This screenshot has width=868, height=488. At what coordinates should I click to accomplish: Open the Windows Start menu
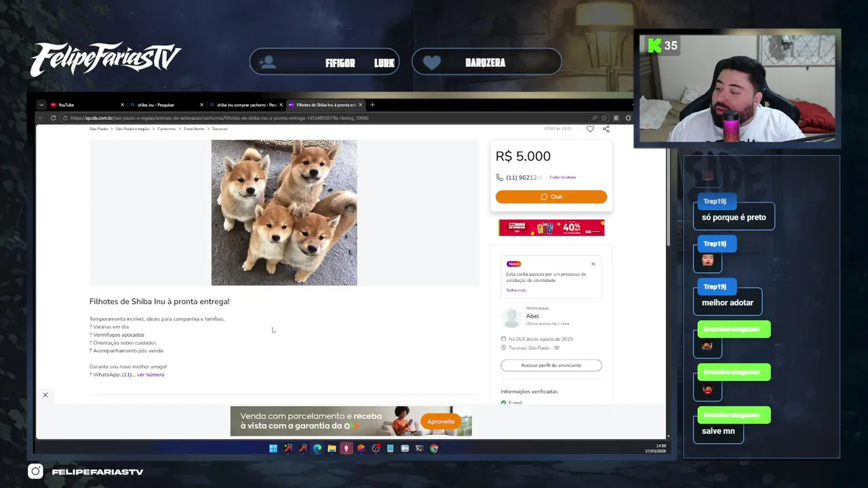click(x=273, y=449)
